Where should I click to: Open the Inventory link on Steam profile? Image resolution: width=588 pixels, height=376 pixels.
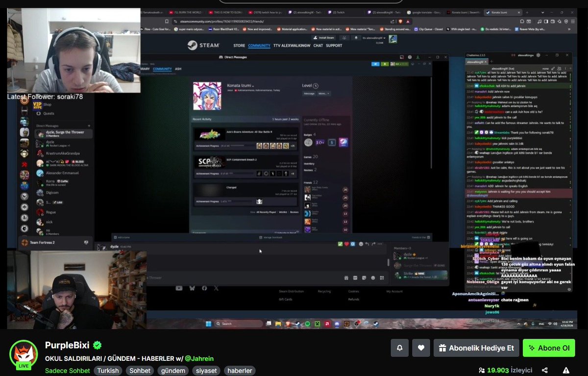pyautogui.click(x=309, y=163)
